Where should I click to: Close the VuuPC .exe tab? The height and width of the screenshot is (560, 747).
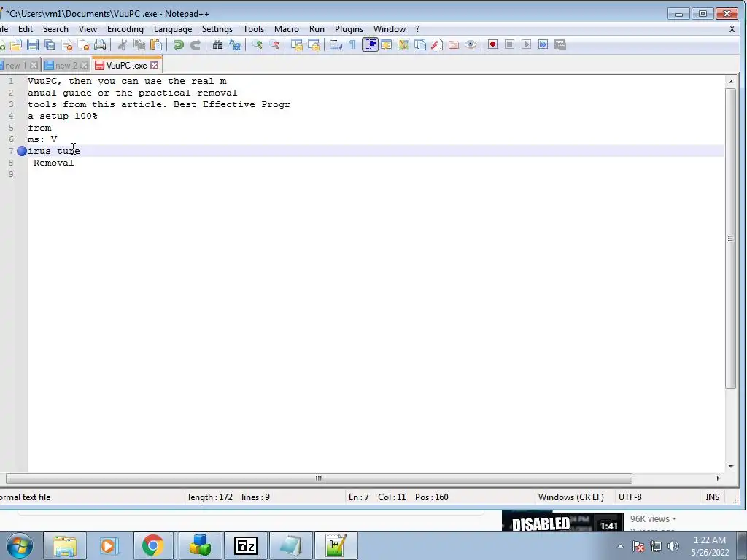click(155, 65)
